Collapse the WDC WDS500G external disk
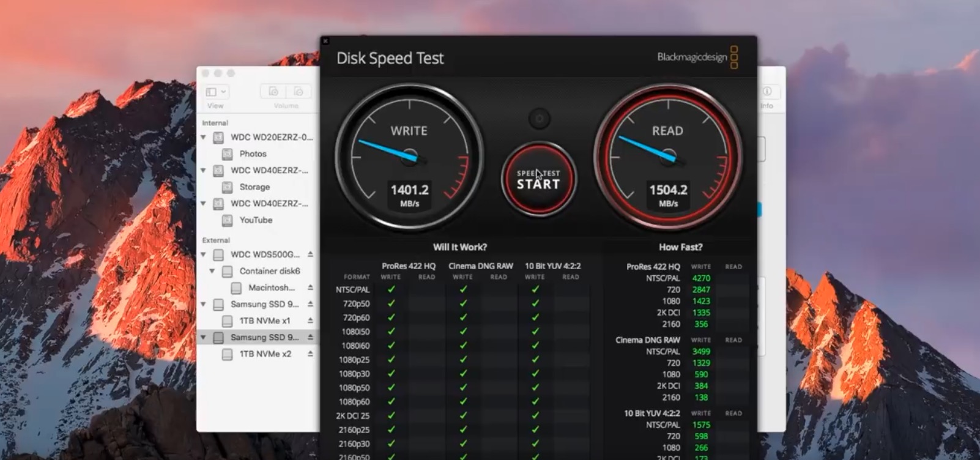Image resolution: width=980 pixels, height=460 pixels. tap(204, 254)
